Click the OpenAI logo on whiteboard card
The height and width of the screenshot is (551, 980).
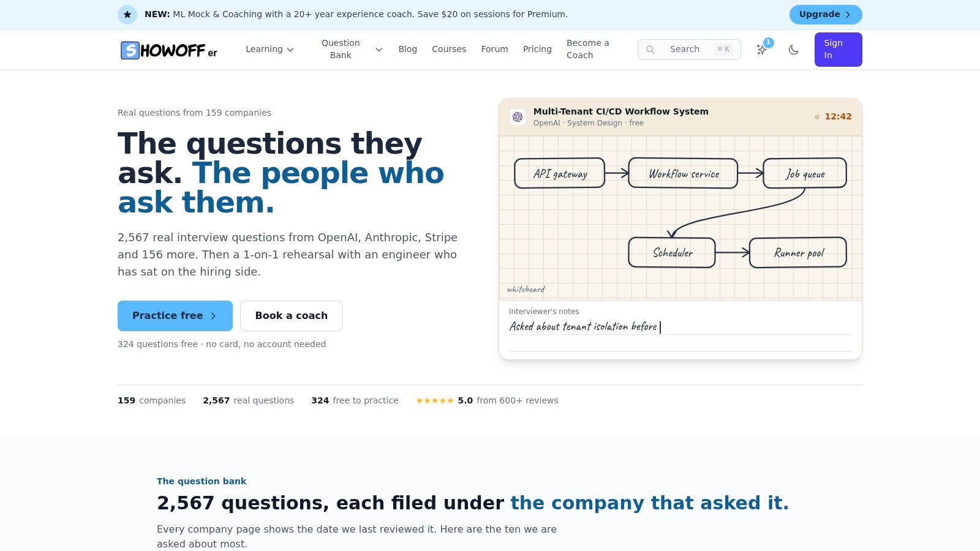click(518, 117)
